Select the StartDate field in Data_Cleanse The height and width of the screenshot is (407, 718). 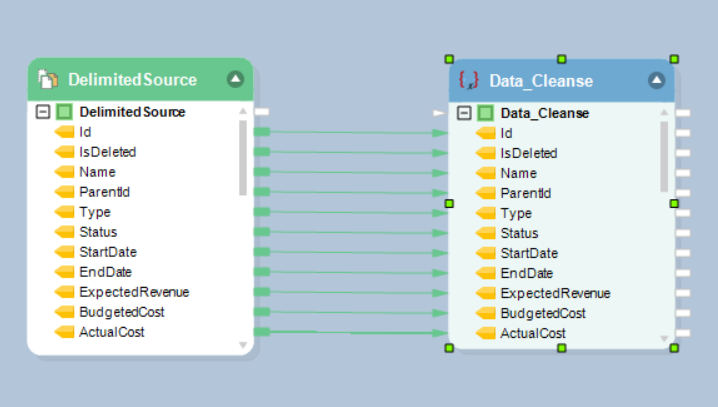529,253
